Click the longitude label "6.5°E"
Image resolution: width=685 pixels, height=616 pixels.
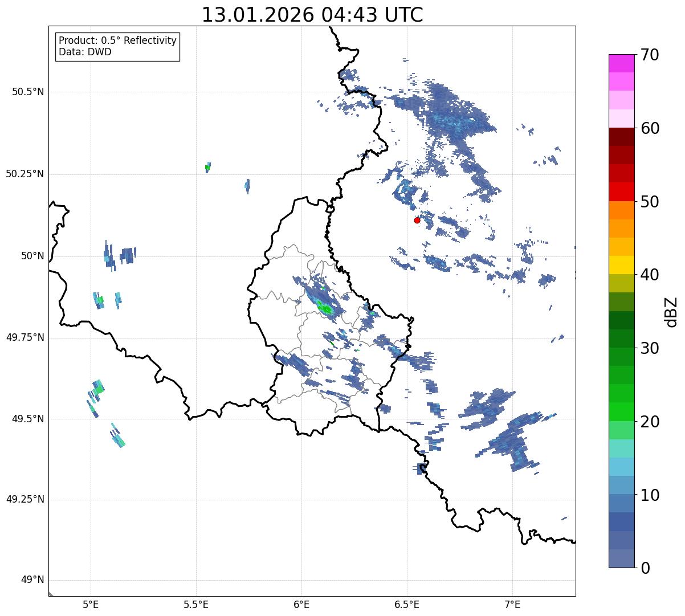click(407, 604)
